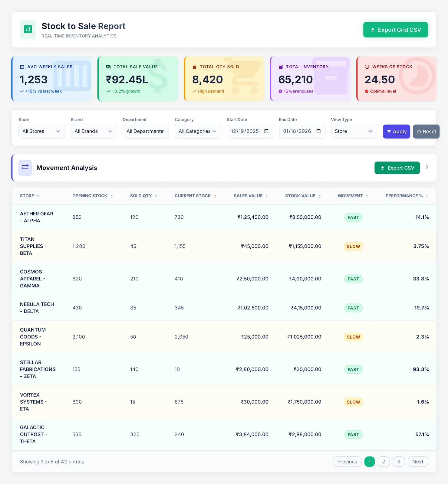Image resolution: width=448 pixels, height=484 pixels.
Task: Click the Next pagination button
Action: coord(417,462)
